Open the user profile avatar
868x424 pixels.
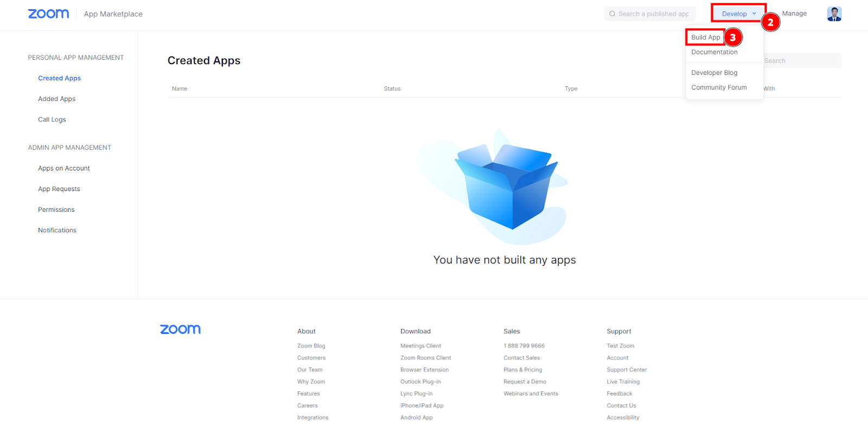click(x=834, y=14)
